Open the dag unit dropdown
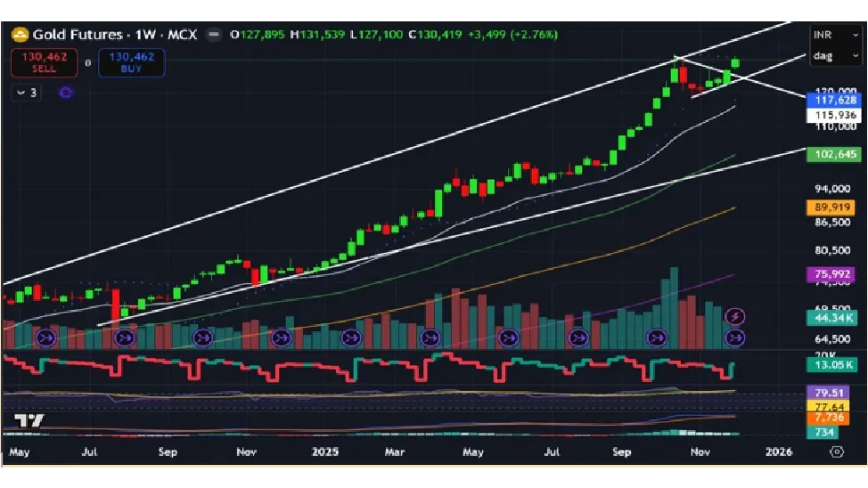 pyautogui.click(x=835, y=56)
